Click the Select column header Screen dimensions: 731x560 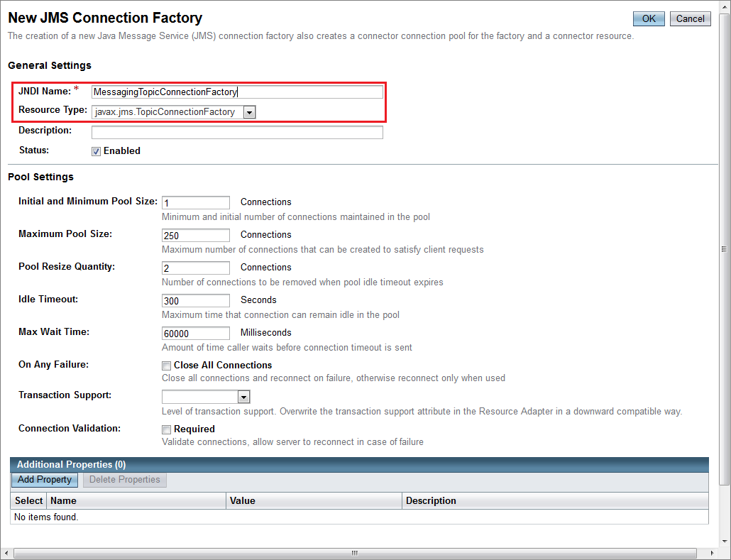(x=28, y=501)
